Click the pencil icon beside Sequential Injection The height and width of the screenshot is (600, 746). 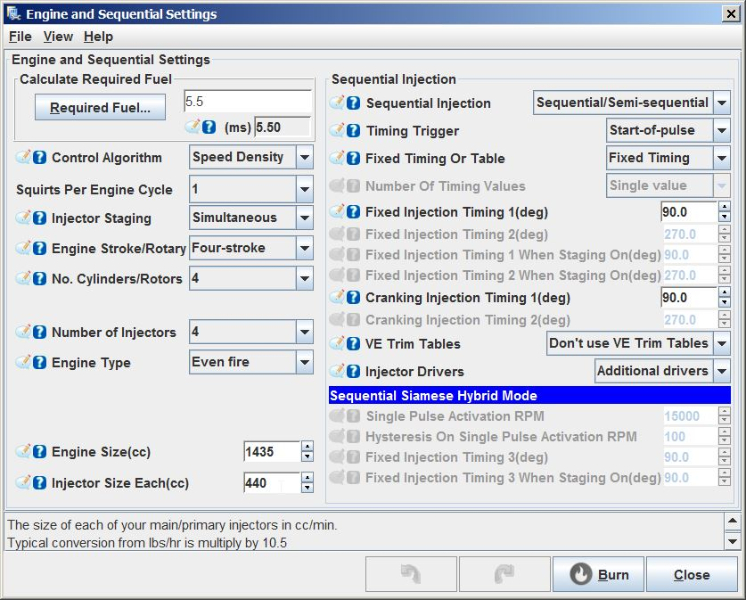pyautogui.click(x=338, y=103)
